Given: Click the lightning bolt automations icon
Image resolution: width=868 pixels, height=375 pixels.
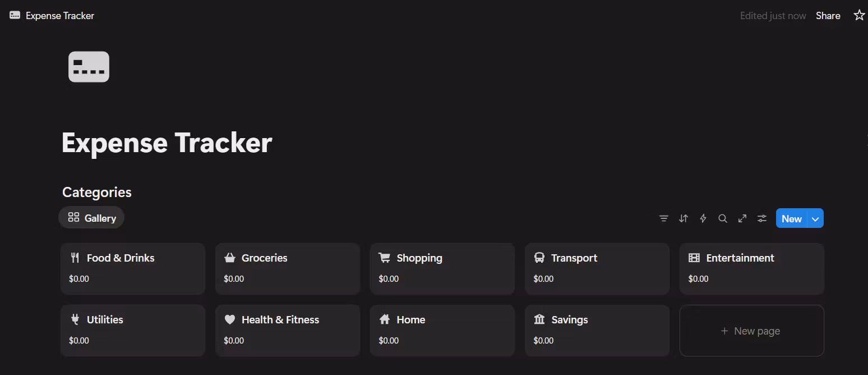Looking at the screenshot, I should pyautogui.click(x=703, y=218).
